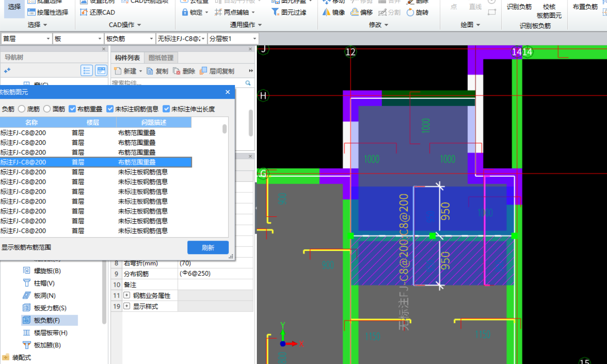Select the 旋转 rotate tool
Viewport: 607px width, 364px height.
pos(417,12)
